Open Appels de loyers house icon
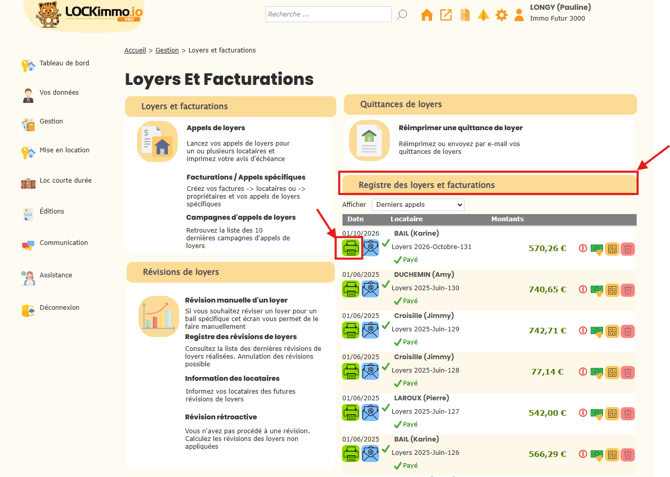Image resolution: width=670 pixels, height=477 pixels. click(x=157, y=141)
